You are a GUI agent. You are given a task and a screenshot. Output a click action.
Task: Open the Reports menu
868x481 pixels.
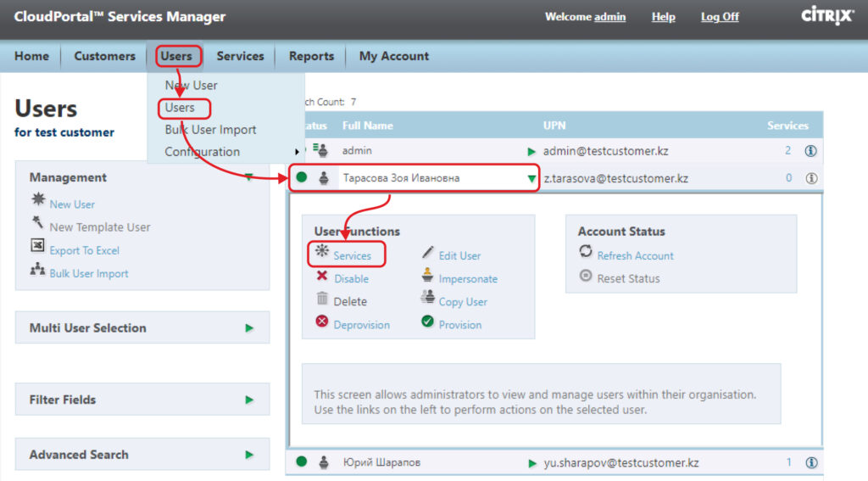click(x=312, y=56)
